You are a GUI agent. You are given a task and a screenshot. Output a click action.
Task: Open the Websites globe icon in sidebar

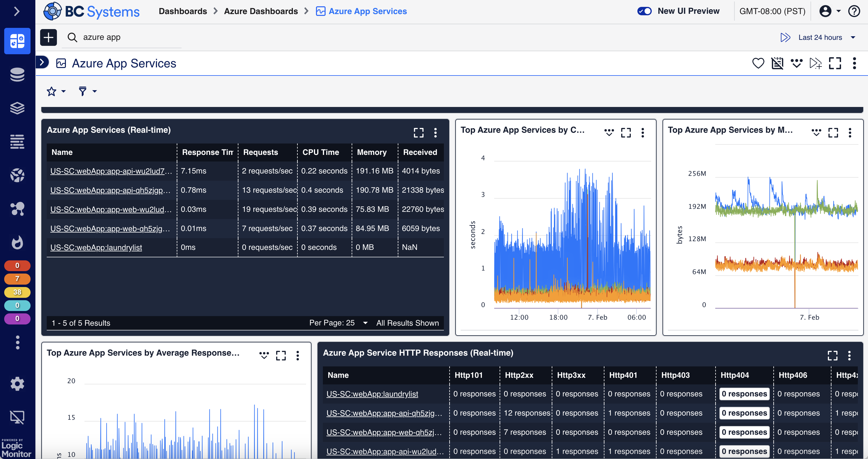click(x=17, y=175)
